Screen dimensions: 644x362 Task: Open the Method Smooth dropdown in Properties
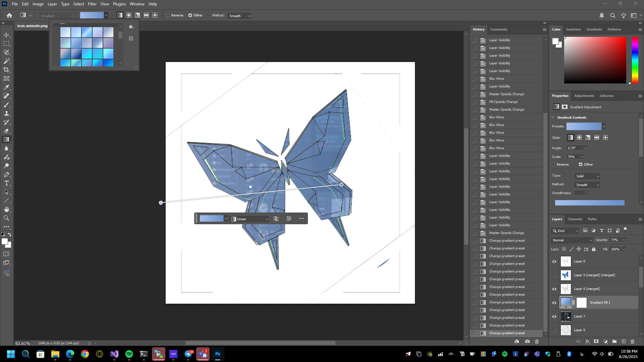click(587, 185)
